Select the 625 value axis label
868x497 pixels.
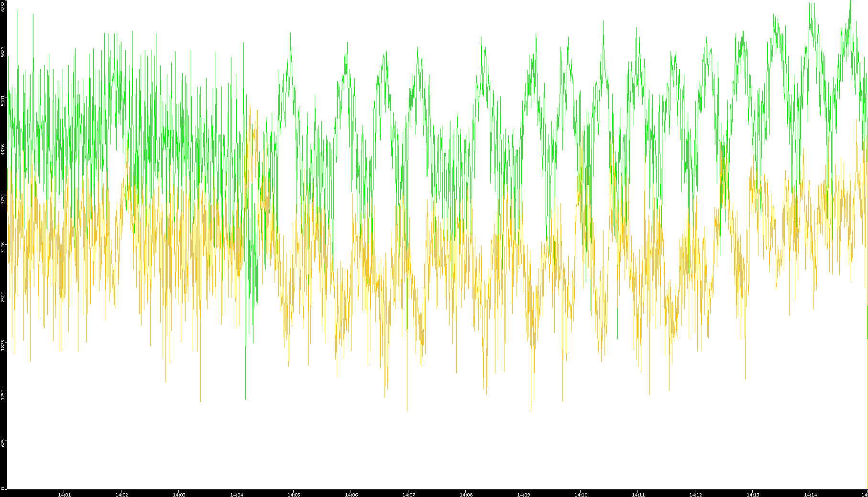tap(3, 443)
